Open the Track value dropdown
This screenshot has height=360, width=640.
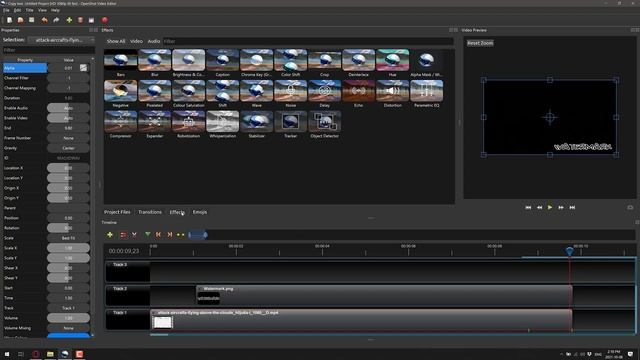coord(68,308)
